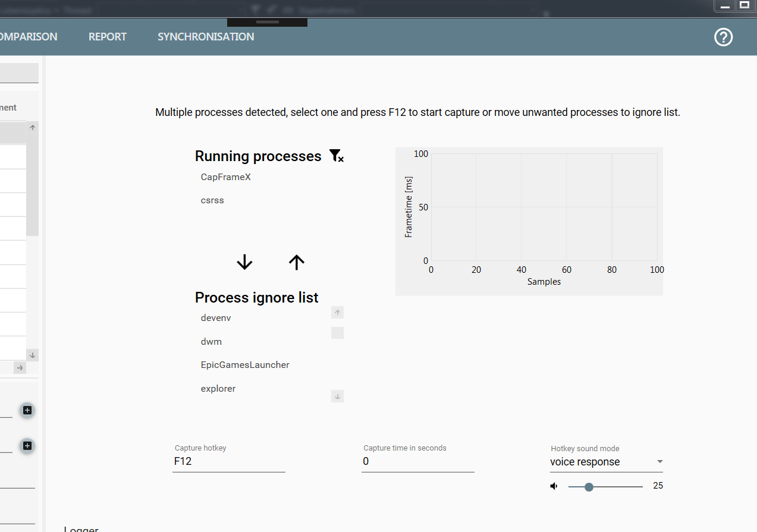Click the Capture time in seconds field
Screen dimensions: 757x532
pyautogui.click(x=418, y=461)
